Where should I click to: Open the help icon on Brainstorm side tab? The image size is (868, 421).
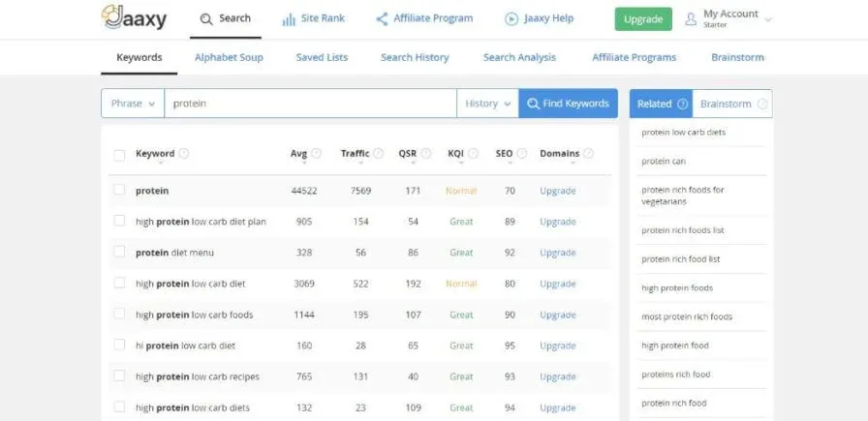(762, 104)
